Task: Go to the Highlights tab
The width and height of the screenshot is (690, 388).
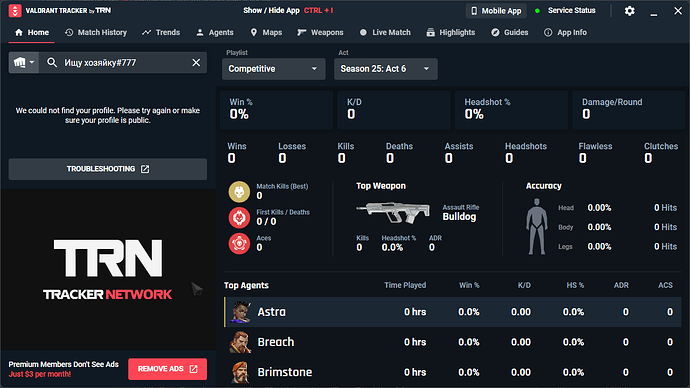Action: tap(451, 33)
